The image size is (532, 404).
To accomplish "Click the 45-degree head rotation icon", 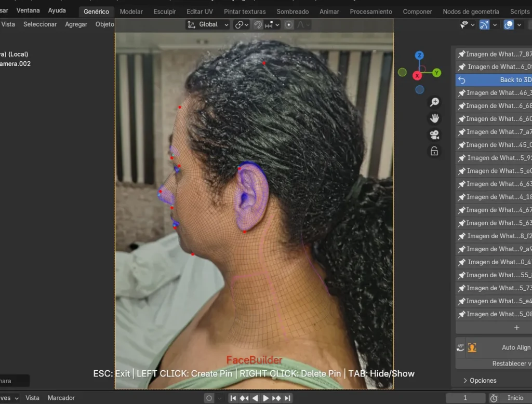I will (460, 347).
